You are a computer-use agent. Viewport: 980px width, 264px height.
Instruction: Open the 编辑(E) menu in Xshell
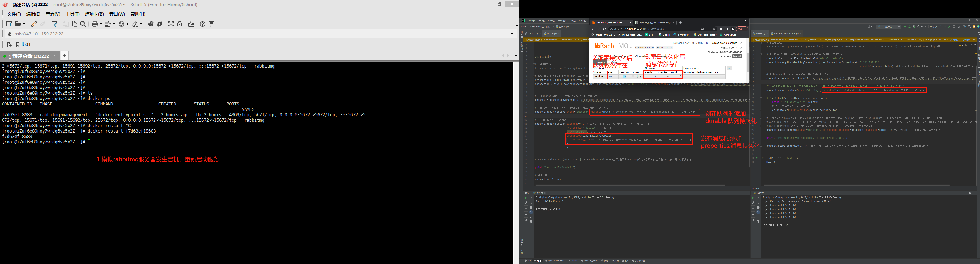33,14
